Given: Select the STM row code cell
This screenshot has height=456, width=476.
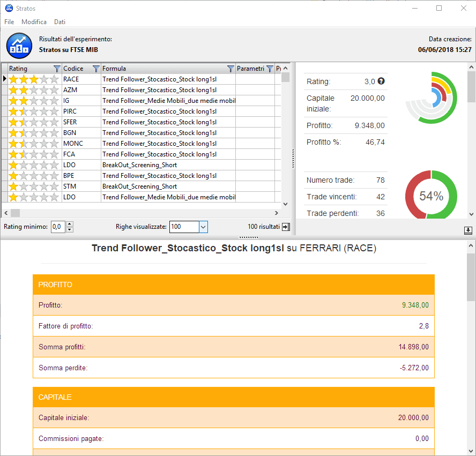Looking at the screenshot, I should (x=81, y=186).
